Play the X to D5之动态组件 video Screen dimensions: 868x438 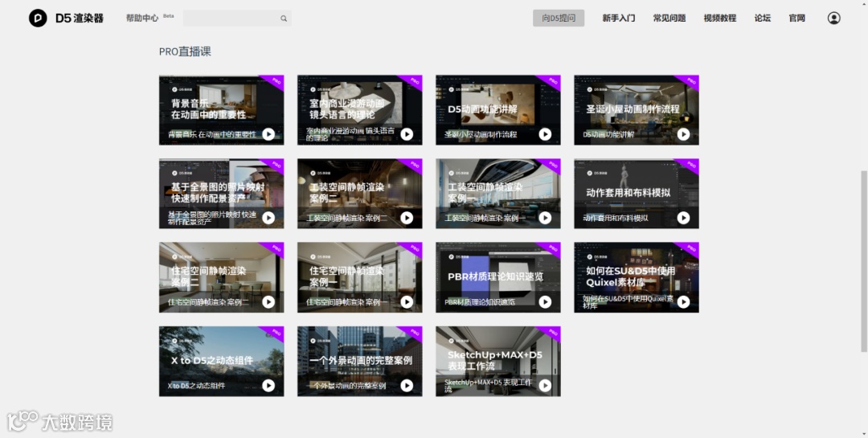[x=268, y=386]
